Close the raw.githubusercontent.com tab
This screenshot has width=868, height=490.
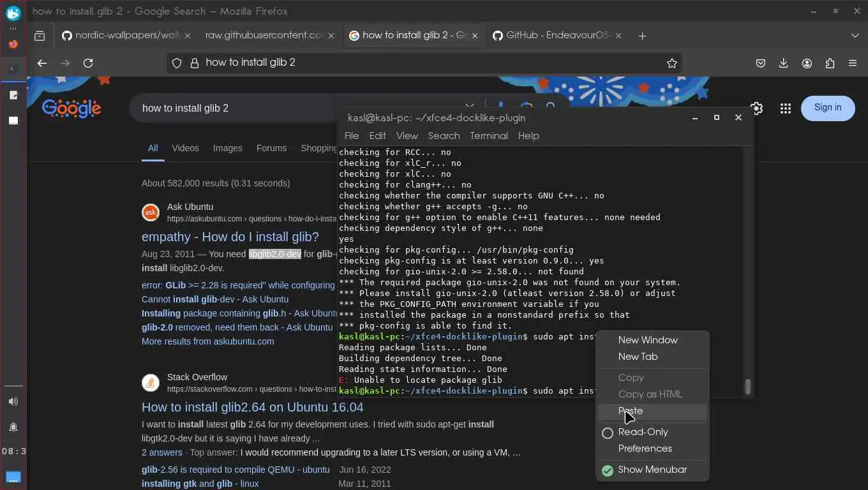[331, 36]
